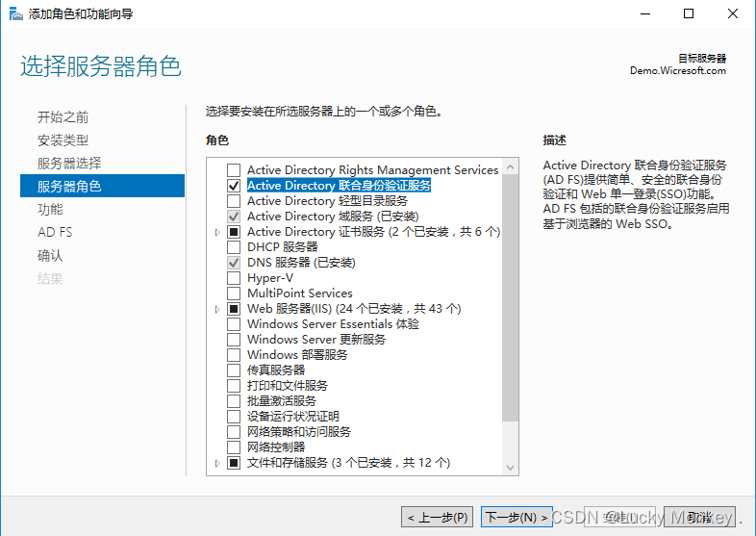Enable 网络策略和访问服务 checkbox
This screenshot has width=756, height=536.
(x=234, y=432)
